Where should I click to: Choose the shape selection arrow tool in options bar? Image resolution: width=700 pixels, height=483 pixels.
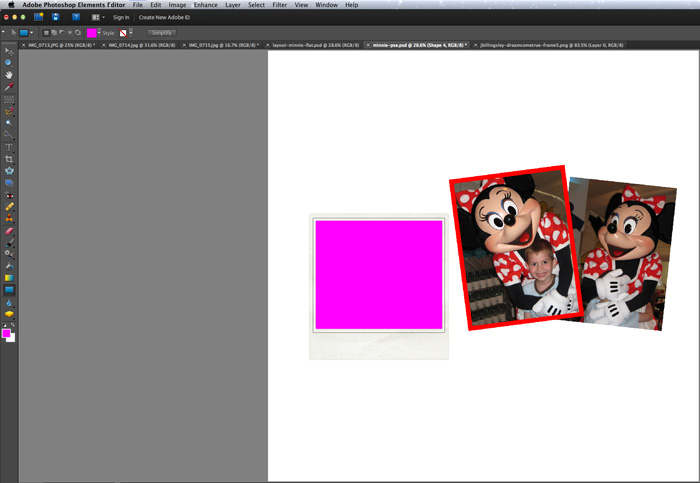14,33
